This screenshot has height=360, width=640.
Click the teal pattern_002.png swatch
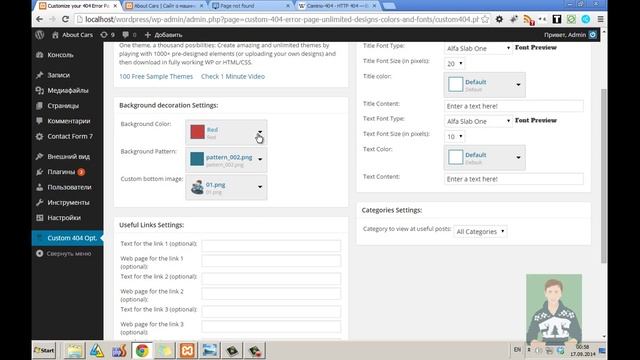click(197, 159)
